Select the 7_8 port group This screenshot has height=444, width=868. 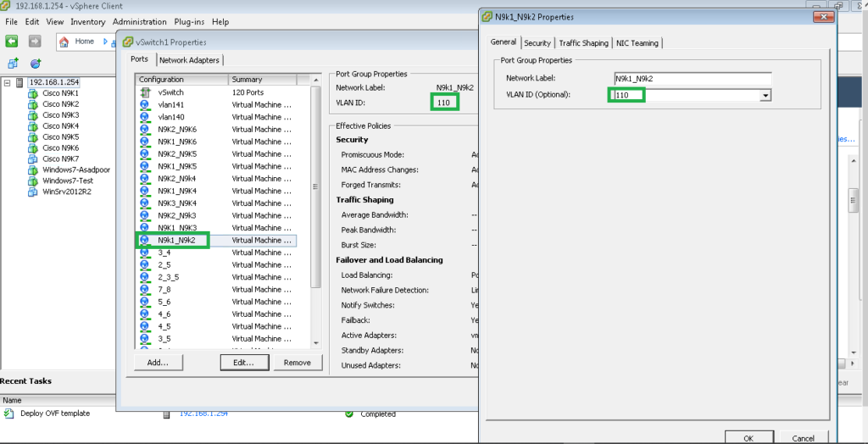coord(216,290)
